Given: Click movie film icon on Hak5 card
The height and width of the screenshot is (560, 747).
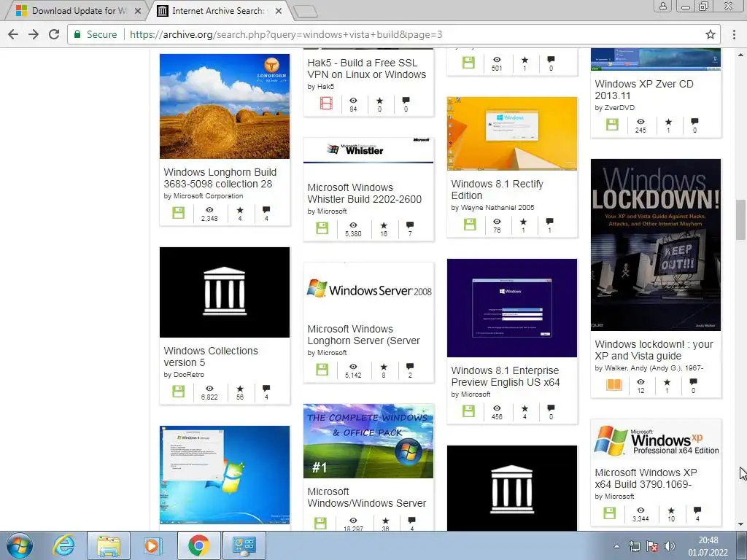Looking at the screenshot, I should pos(326,103).
